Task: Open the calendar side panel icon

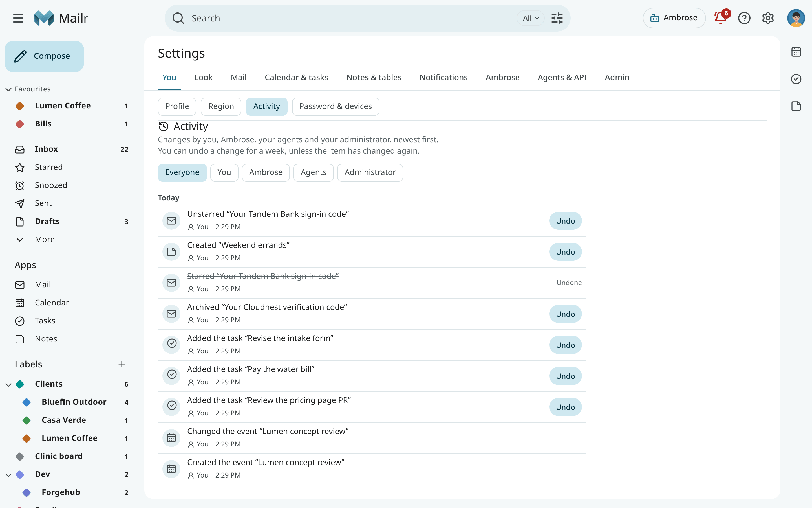Action: [x=796, y=52]
